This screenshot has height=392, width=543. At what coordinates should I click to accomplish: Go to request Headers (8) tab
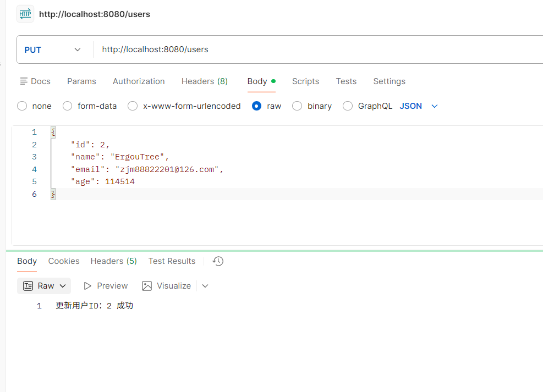tap(204, 81)
